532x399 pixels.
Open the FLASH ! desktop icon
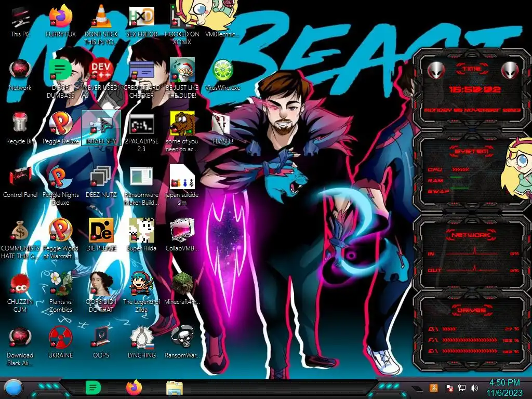click(x=222, y=128)
